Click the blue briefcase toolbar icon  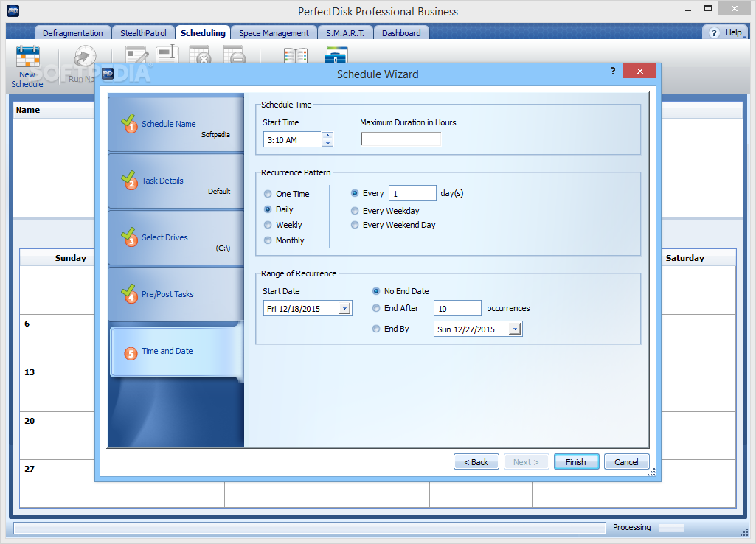[x=336, y=55]
